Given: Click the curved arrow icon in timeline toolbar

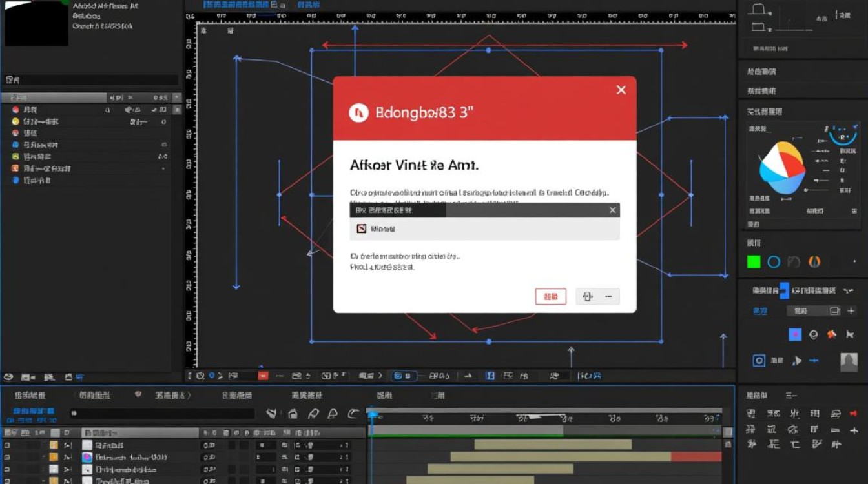Looking at the screenshot, I should click(x=353, y=414).
